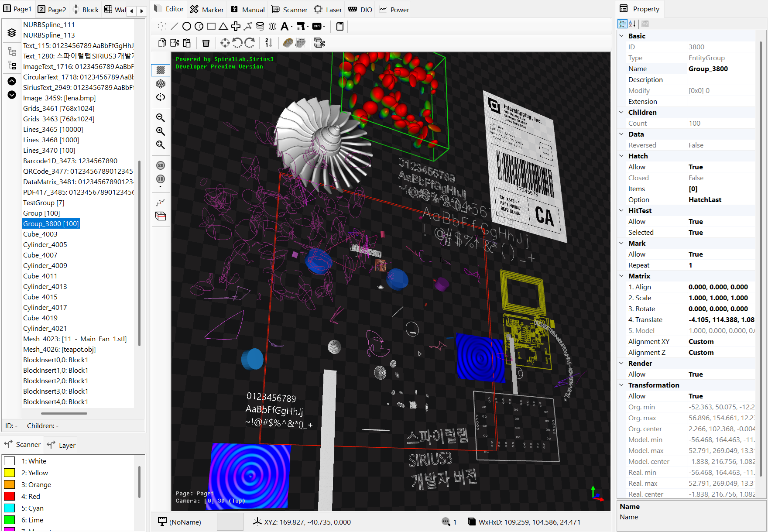Click the layers stack icon

[x=12, y=33]
